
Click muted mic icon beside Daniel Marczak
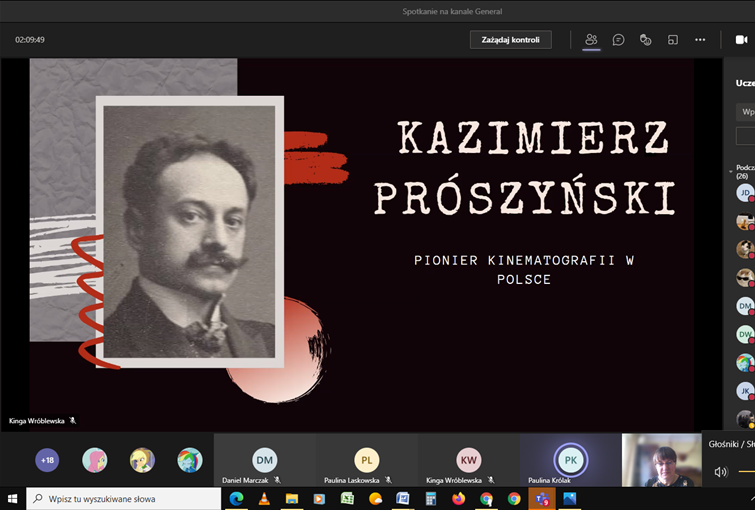click(277, 480)
